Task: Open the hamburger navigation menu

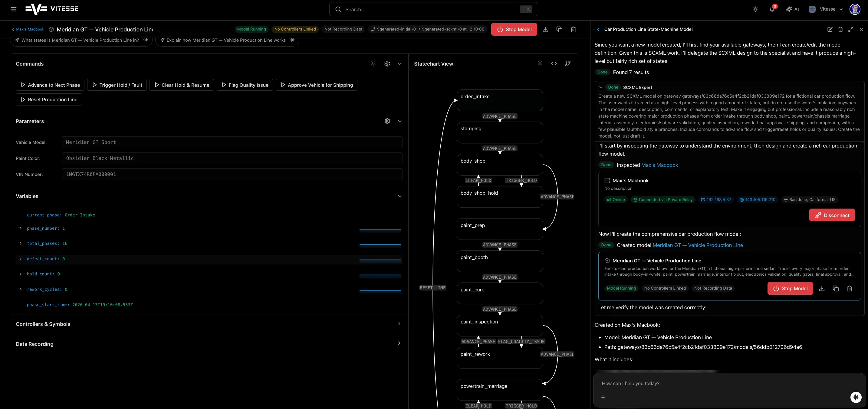Action: [x=14, y=9]
